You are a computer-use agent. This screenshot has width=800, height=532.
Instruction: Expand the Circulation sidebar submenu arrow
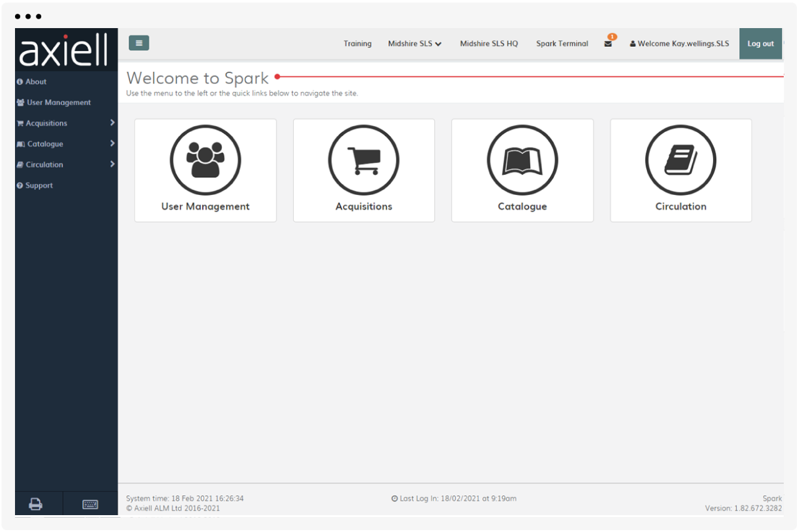[112, 164]
